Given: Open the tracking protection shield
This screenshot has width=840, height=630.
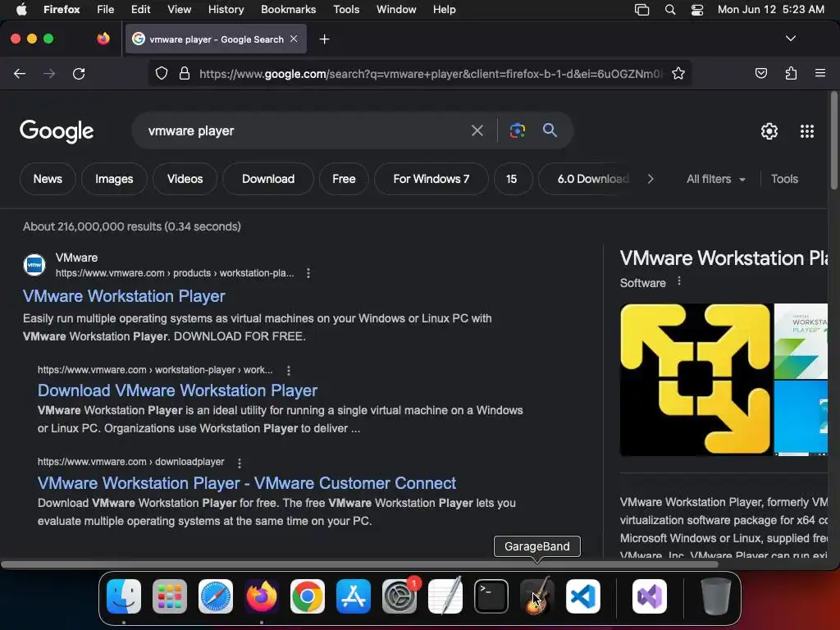Looking at the screenshot, I should click(x=162, y=73).
